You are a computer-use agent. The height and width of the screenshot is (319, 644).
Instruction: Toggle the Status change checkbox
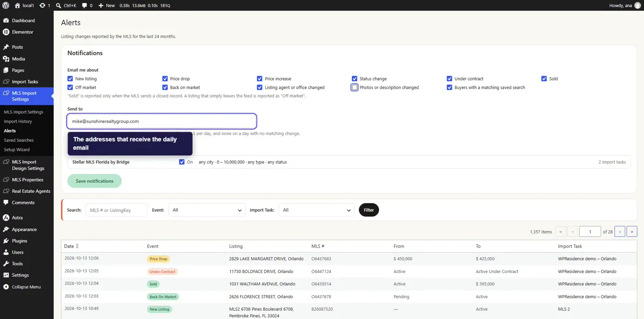355,79
